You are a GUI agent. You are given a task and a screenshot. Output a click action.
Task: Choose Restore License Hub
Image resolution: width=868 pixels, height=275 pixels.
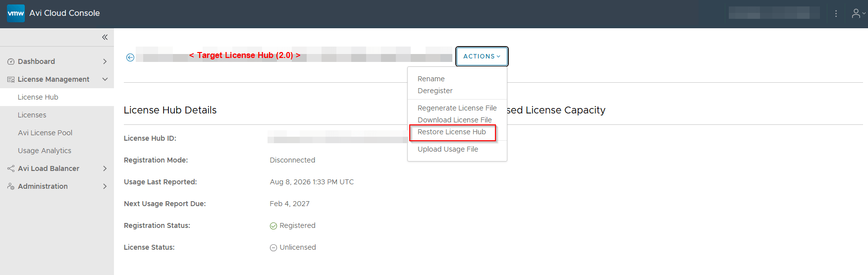tap(452, 132)
